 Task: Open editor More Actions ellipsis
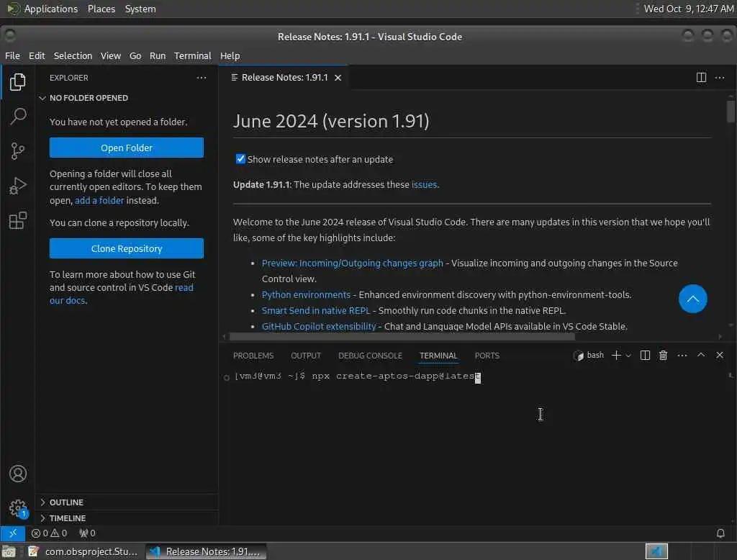tap(720, 78)
